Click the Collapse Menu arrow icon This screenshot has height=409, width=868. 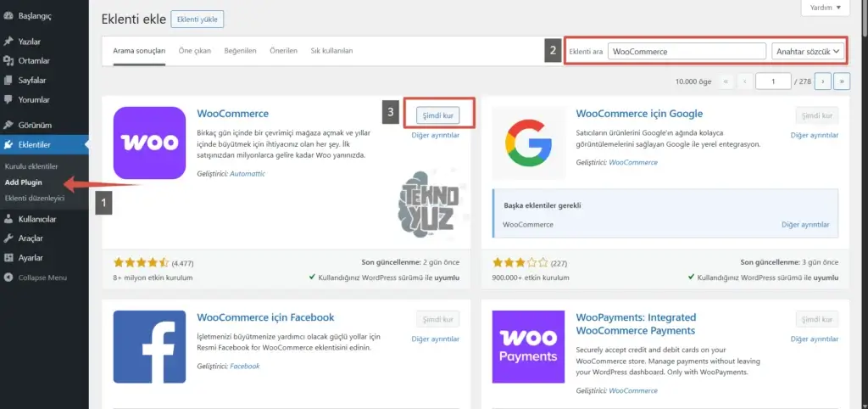[8, 277]
